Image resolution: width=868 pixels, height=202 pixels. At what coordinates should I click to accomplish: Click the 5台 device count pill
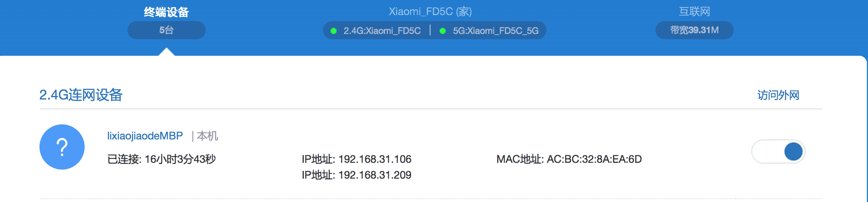click(x=166, y=30)
